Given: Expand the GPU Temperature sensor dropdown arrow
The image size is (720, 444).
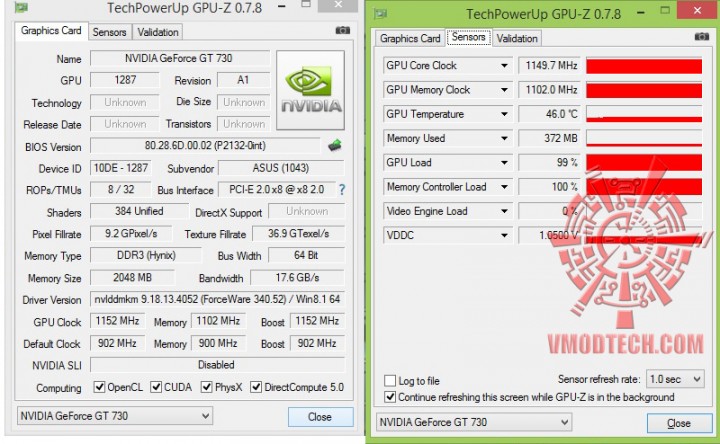Looking at the screenshot, I should click(x=504, y=114).
